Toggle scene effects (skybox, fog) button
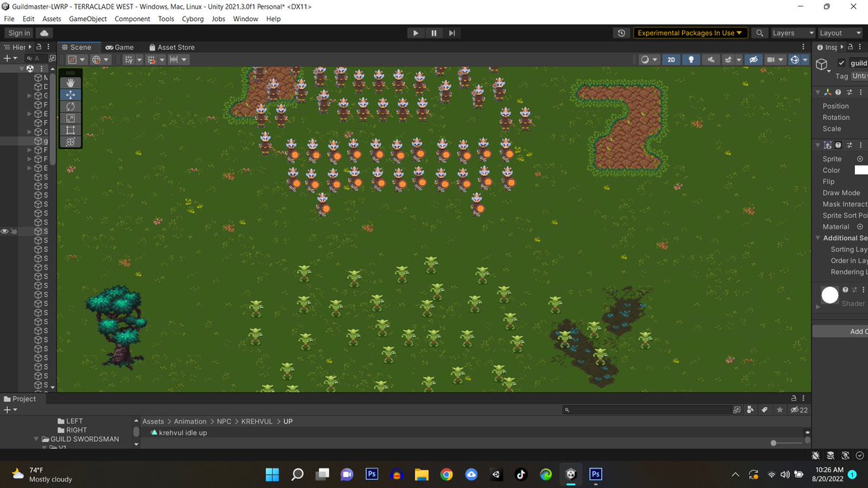 click(x=729, y=60)
